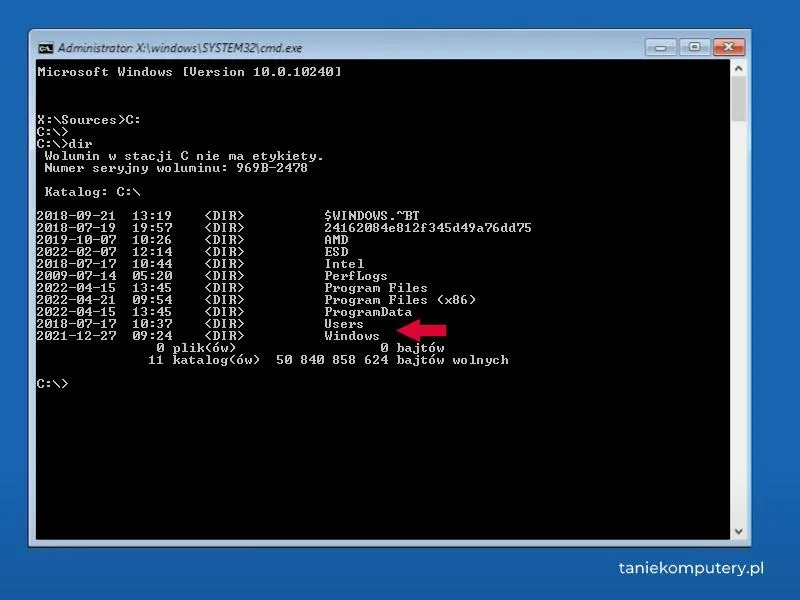
Task: Maximize the command prompt window
Action: coord(696,46)
